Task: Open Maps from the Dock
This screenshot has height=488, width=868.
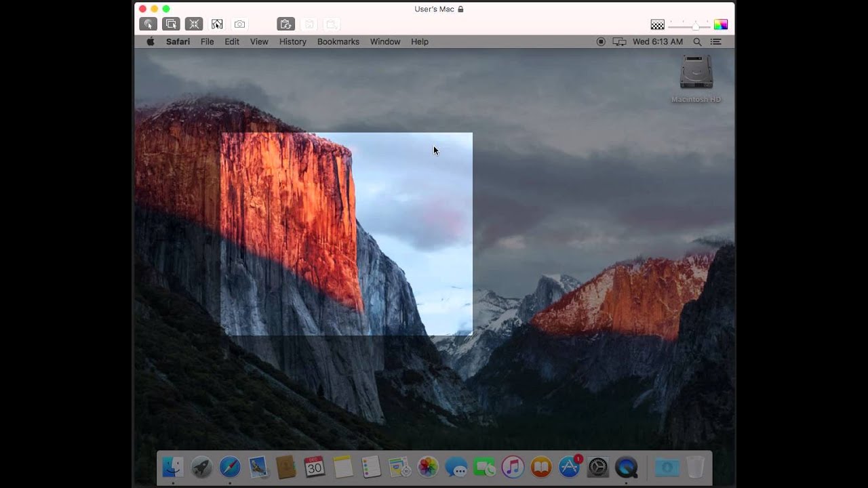Action: click(x=399, y=467)
